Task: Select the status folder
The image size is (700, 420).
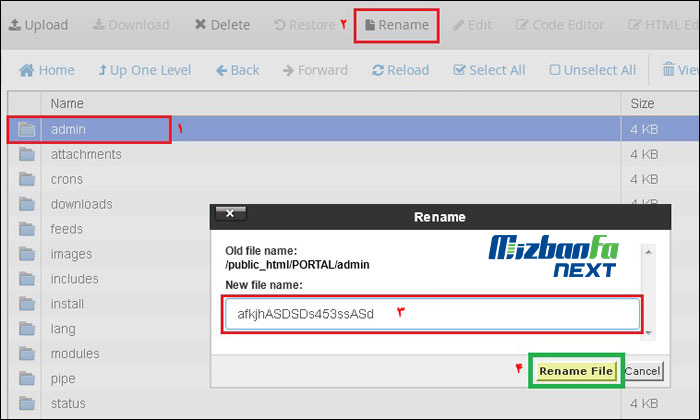Action: [x=69, y=404]
